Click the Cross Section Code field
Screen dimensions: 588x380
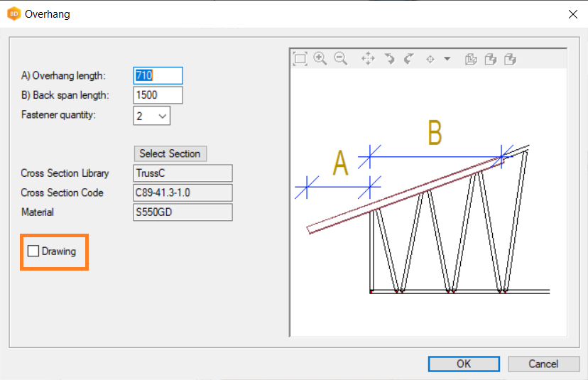click(x=183, y=192)
